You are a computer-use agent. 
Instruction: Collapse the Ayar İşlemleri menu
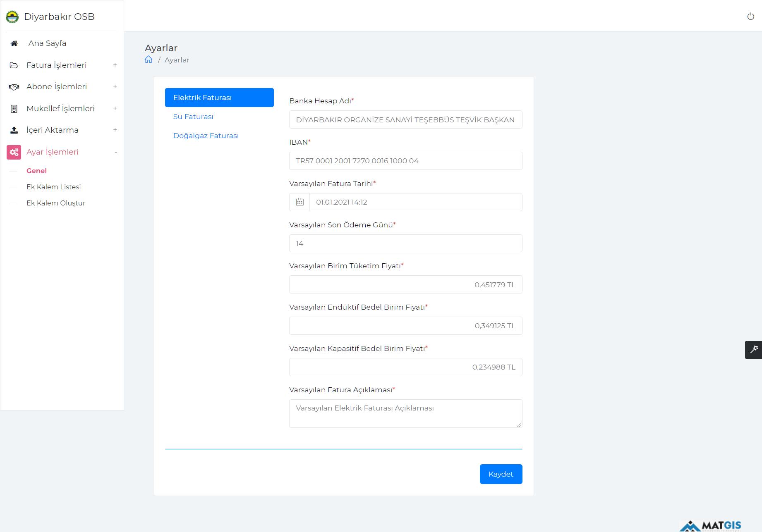115,152
